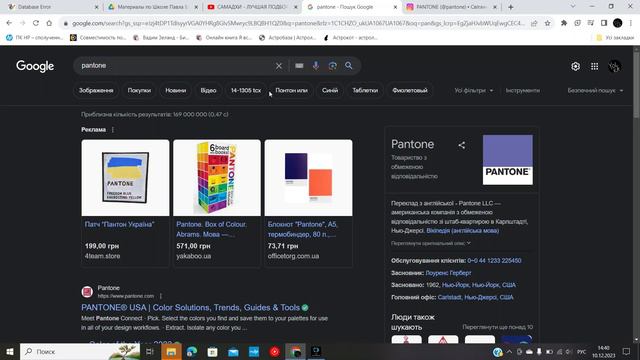This screenshot has height=360, width=640.
Task: Open Task View on taskbar
Action: coord(149,351)
